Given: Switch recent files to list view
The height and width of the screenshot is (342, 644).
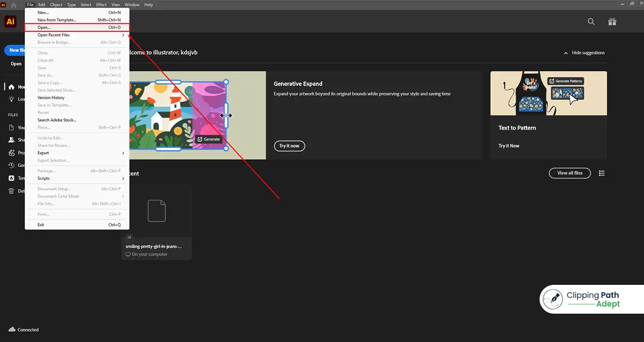Looking at the screenshot, I should pos(602,173).
